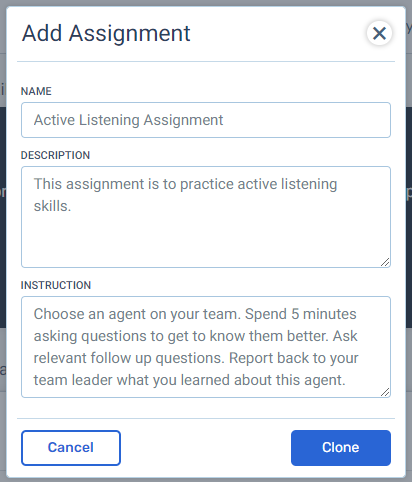Viewport: 412px width, 482px height.
Task: Click the DESCRIPTION field label
Action: pos(55,155)
